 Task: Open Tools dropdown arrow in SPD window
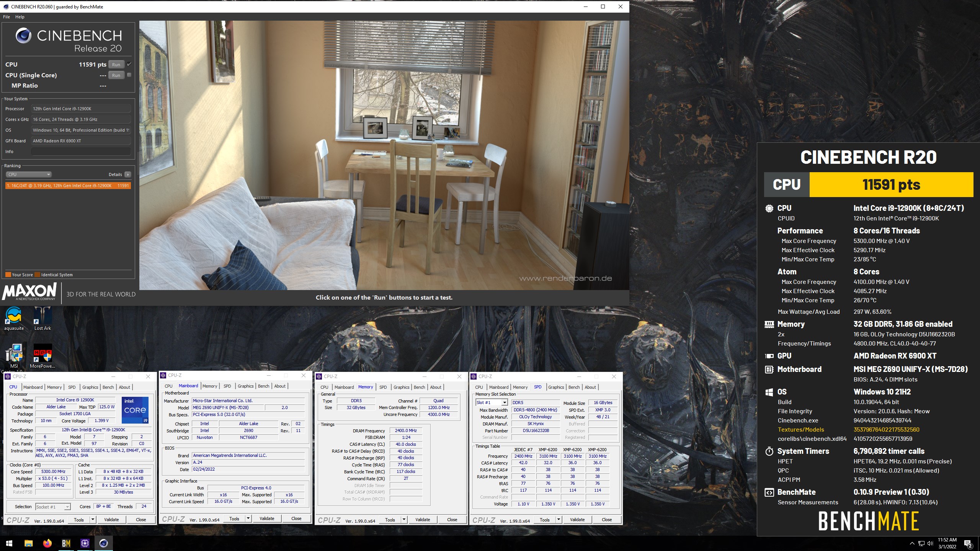click(x=559, y=520)
